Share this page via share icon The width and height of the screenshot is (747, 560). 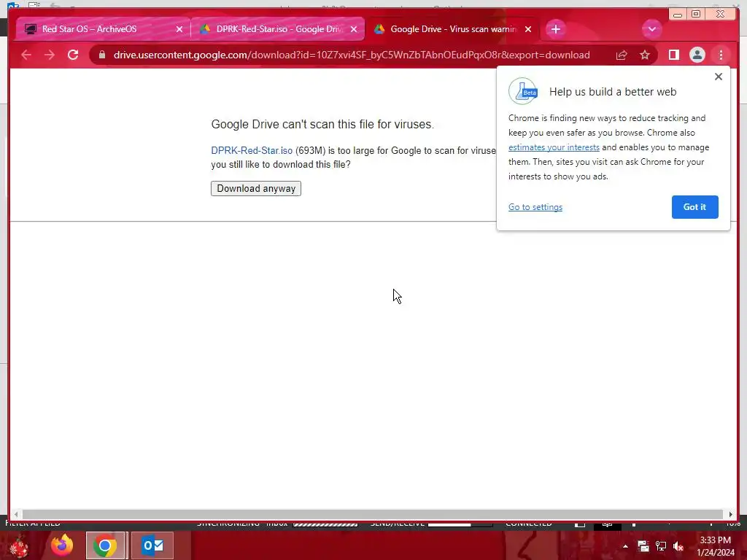coord(622,55)
